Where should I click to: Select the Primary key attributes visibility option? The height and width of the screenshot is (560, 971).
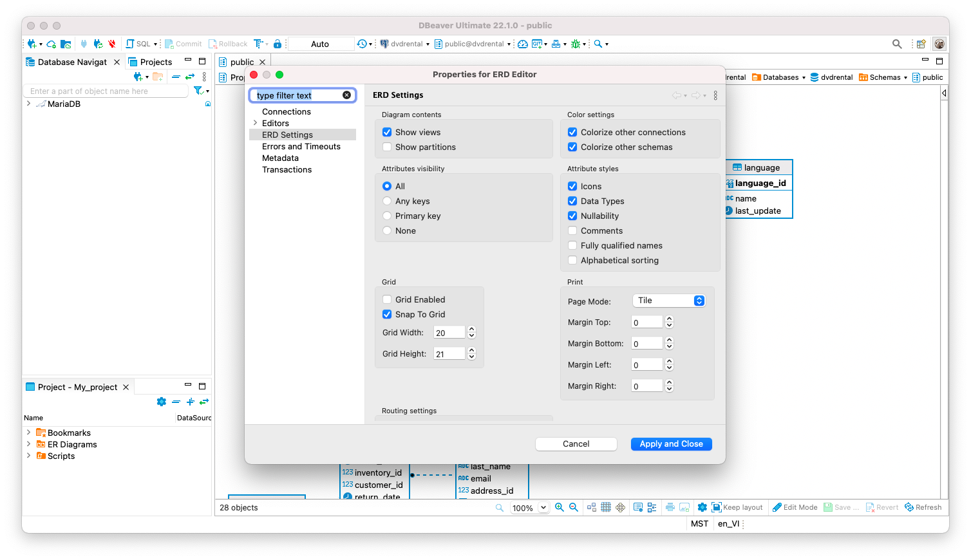pyautogui.click(x=386, y=216)
